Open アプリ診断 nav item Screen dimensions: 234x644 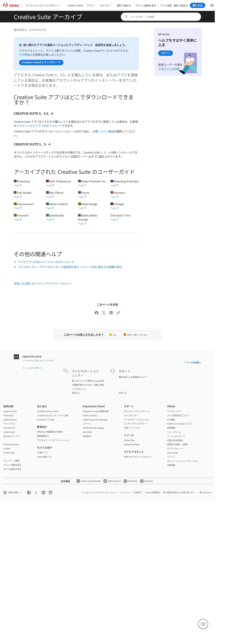coord(166,6)
